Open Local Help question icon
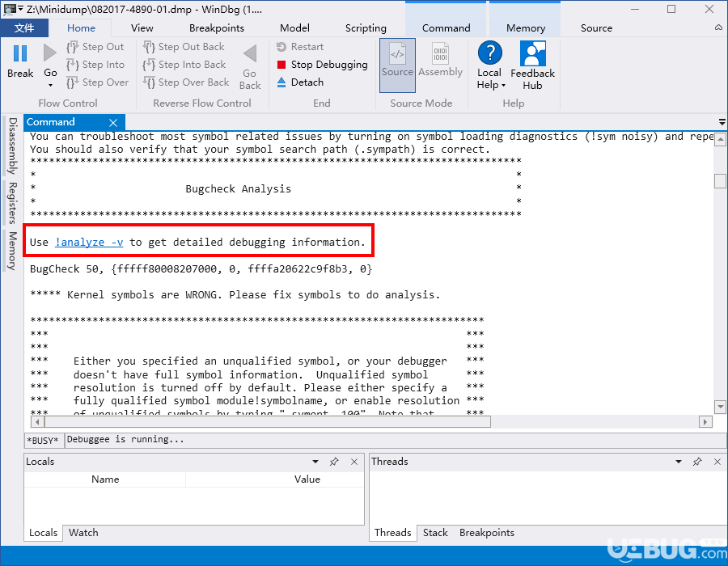This screenshot has height=566, width=728. [x=490, y=53]
